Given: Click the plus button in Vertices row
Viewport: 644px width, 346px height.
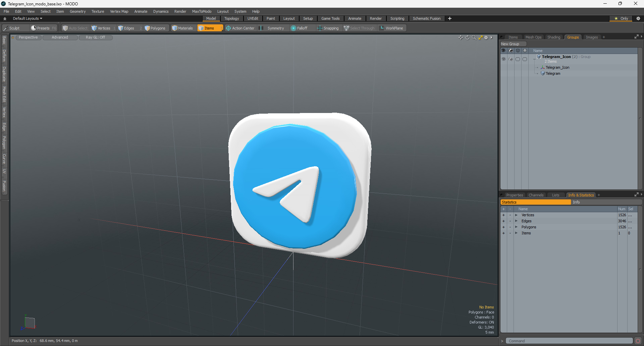Looking at the screenshot, I should coord(503,215).
